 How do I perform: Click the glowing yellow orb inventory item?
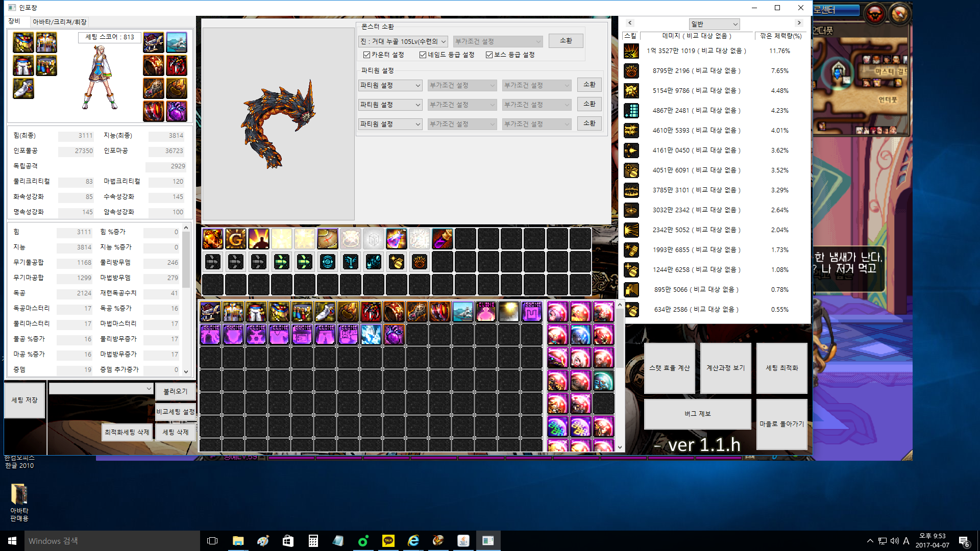[x=508, y=312]
